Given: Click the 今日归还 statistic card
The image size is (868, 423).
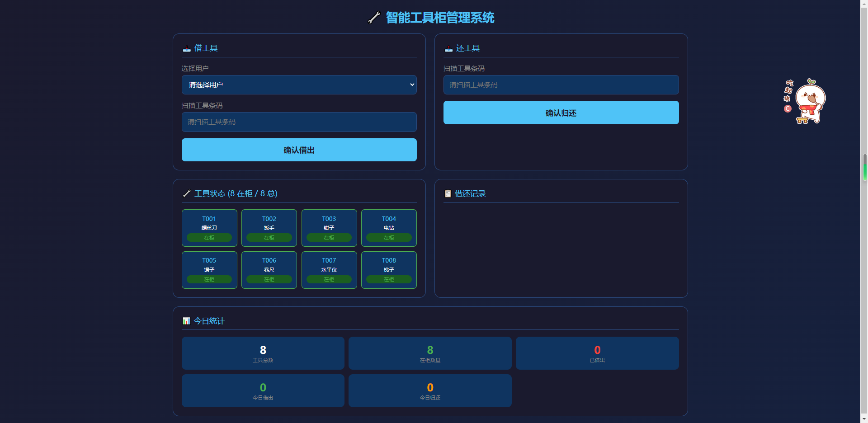Looking at the screenshot, I should click(430, 390).
